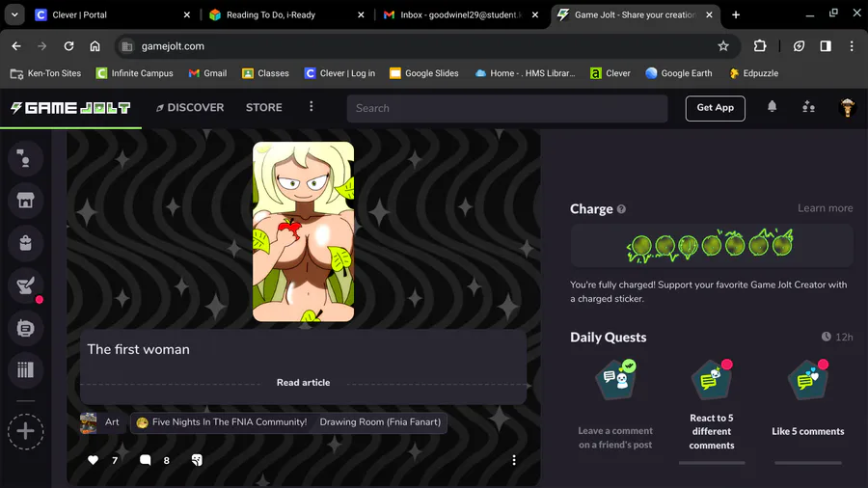Reload the current page
Image resolution: width=868 pixels, height=488 pixels.
point(68,46)
